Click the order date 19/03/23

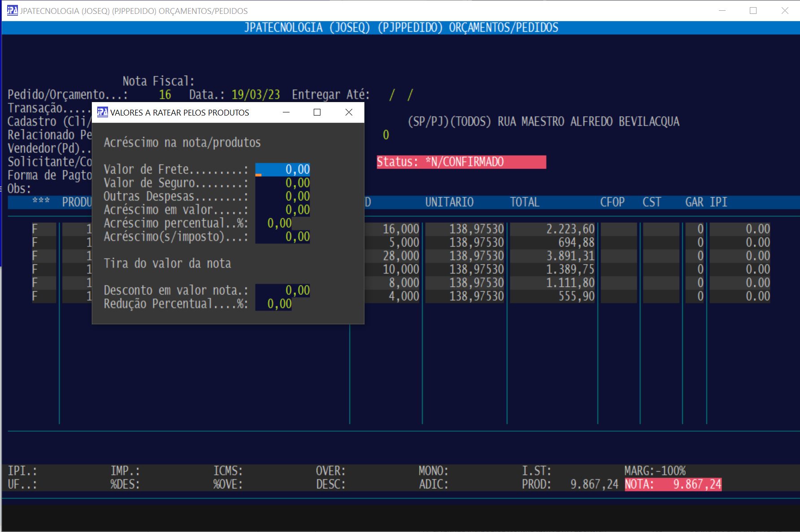[x=255, y=95]
